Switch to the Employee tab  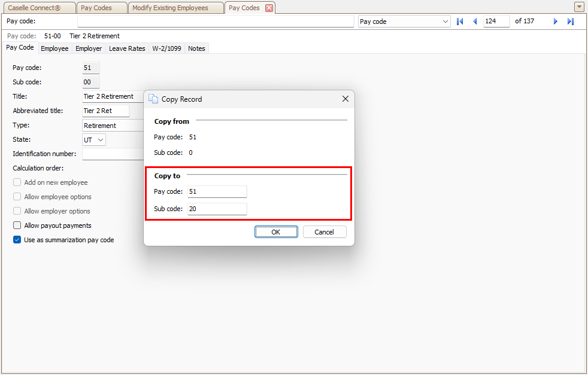[x=54, y=48]
